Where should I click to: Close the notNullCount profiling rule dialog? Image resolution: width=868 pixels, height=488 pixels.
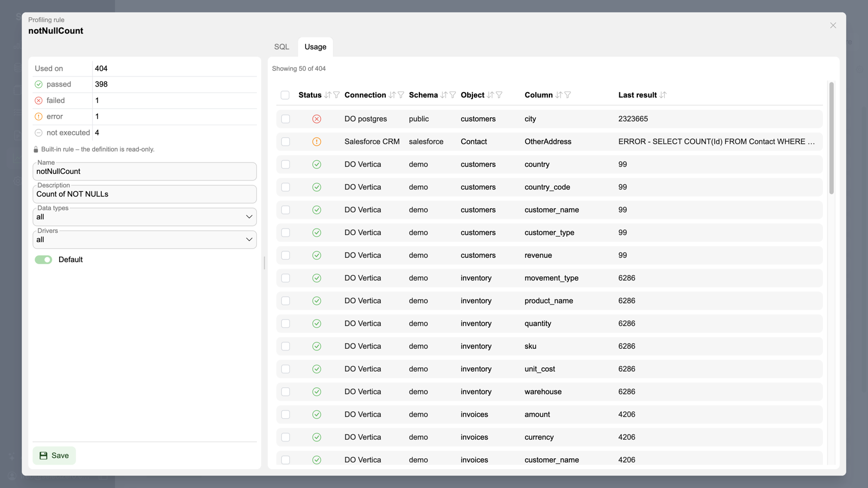point(833,25)
